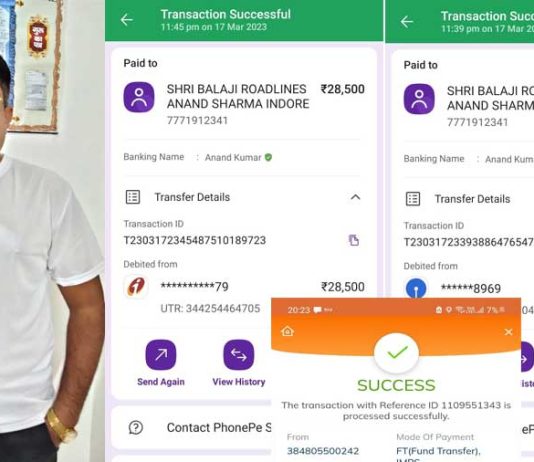Tap the green success checkmark circle
This screenshot has height=462, width=534.
(396, 353)
